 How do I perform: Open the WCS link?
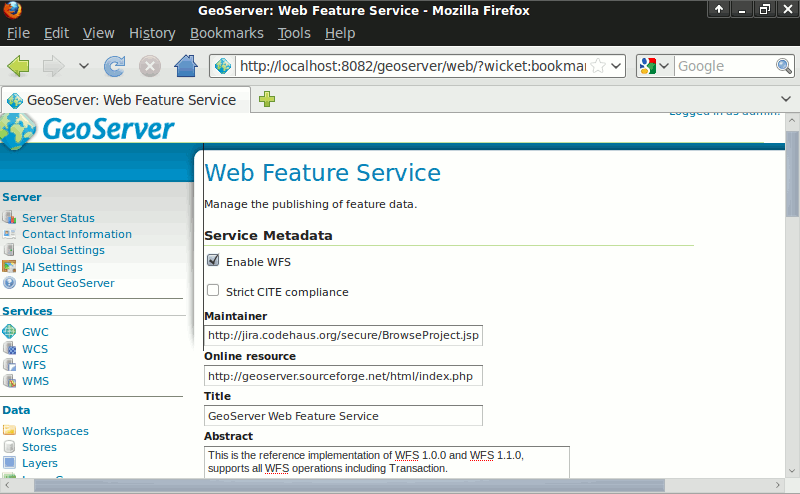[35, 349]
